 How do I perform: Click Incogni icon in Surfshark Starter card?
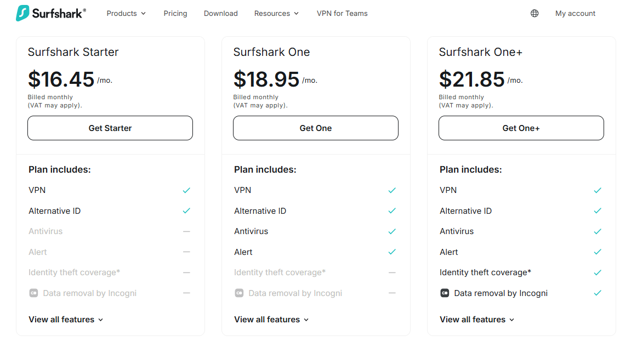click(34, 293)
